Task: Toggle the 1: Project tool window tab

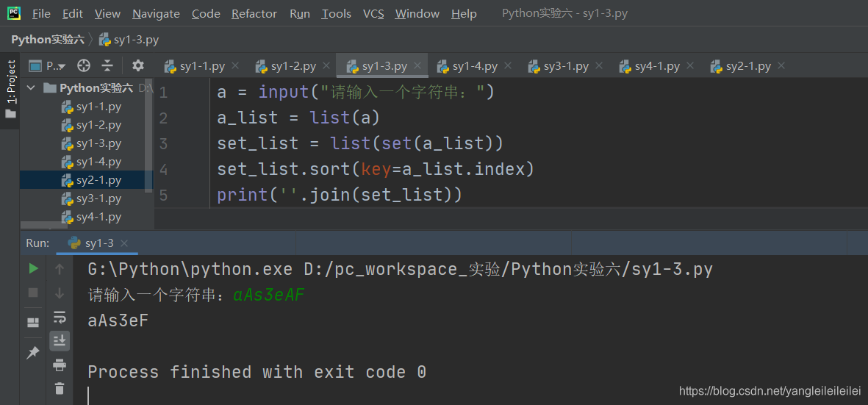Action: [x=10, y=82]
